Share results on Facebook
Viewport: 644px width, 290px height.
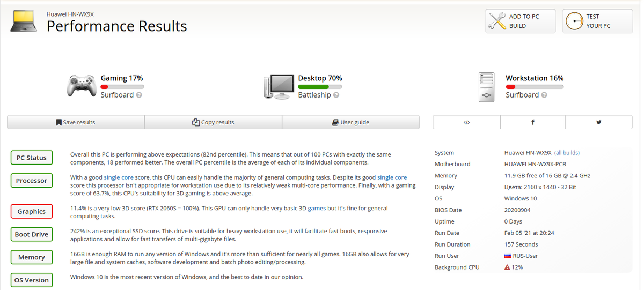pos(532,122)
